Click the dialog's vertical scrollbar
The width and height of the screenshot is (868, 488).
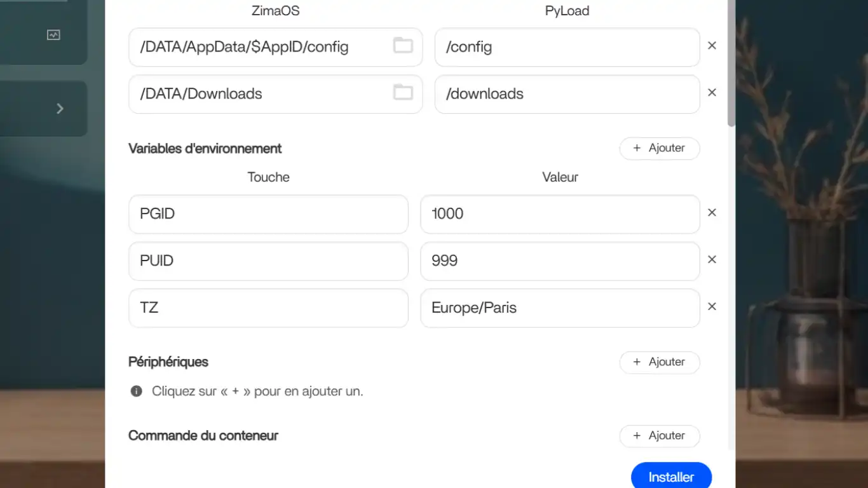point(731,64)
